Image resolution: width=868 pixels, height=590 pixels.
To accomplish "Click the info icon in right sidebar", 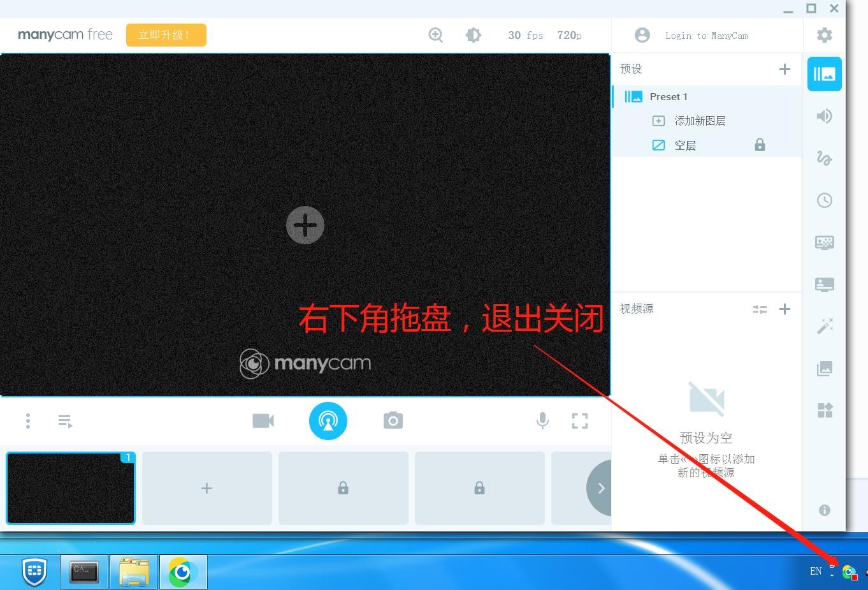I will (825, 510).
